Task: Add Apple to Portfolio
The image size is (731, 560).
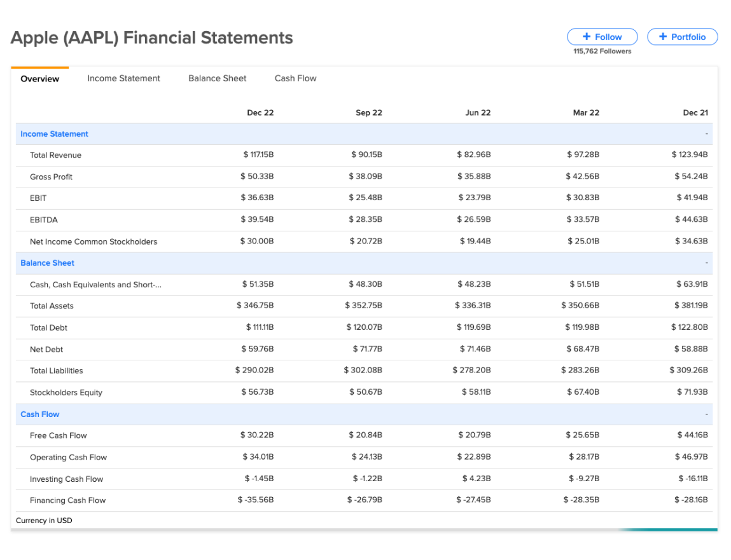Action: click(x=683, y=37)
